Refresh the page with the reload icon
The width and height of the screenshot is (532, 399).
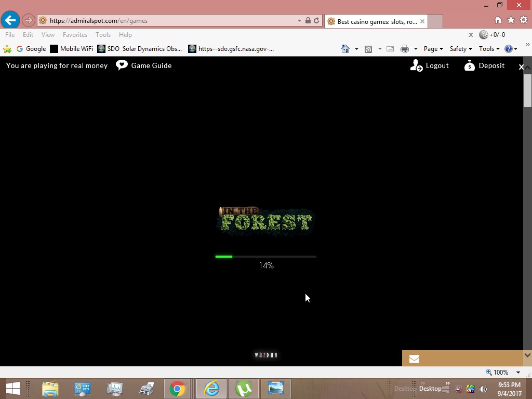click(x=316, y=21)
